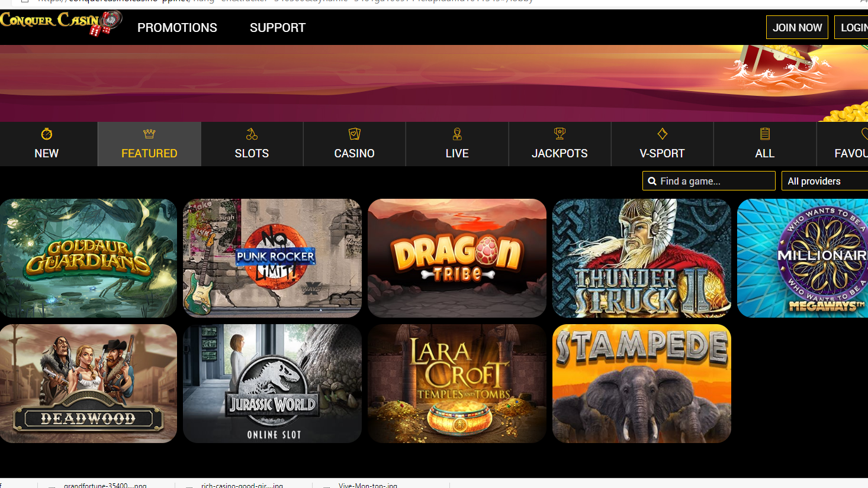Click the search magnifier icon

click(652, 181)
